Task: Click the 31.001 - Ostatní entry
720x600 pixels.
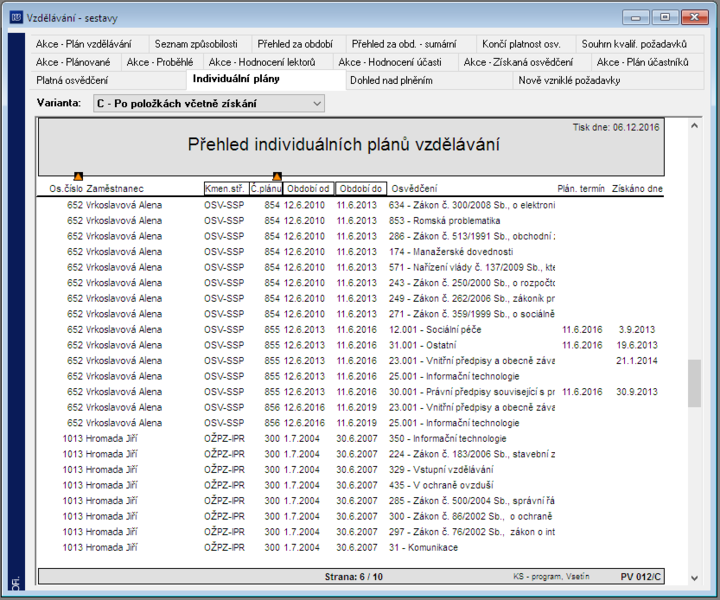Action: (422, 345)
